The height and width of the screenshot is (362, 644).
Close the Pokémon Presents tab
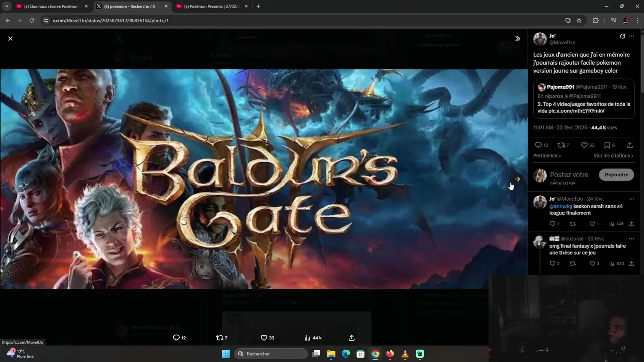[246, 6]
